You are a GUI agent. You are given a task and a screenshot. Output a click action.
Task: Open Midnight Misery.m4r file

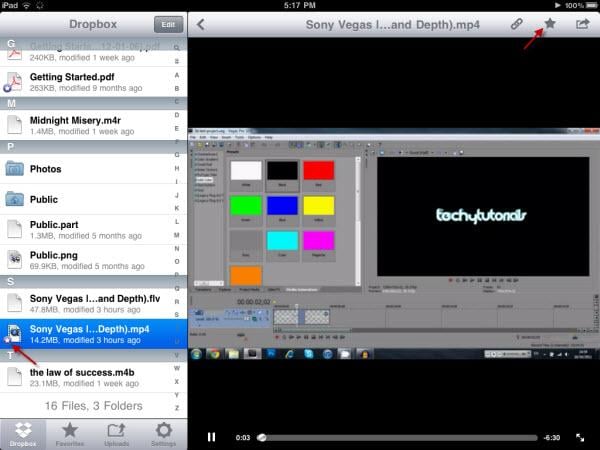(93, 125)
